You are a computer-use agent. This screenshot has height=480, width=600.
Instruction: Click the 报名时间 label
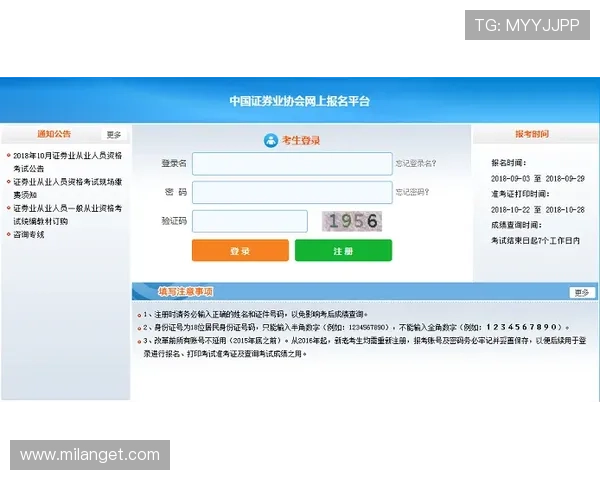point(509,163)
